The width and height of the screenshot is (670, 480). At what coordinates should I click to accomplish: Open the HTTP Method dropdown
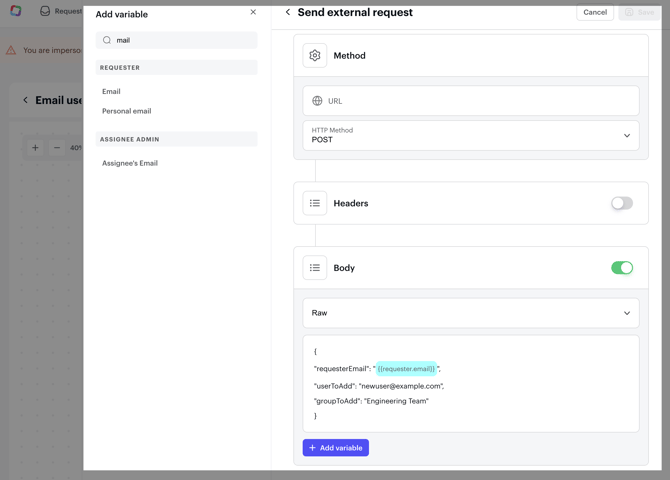471,135
